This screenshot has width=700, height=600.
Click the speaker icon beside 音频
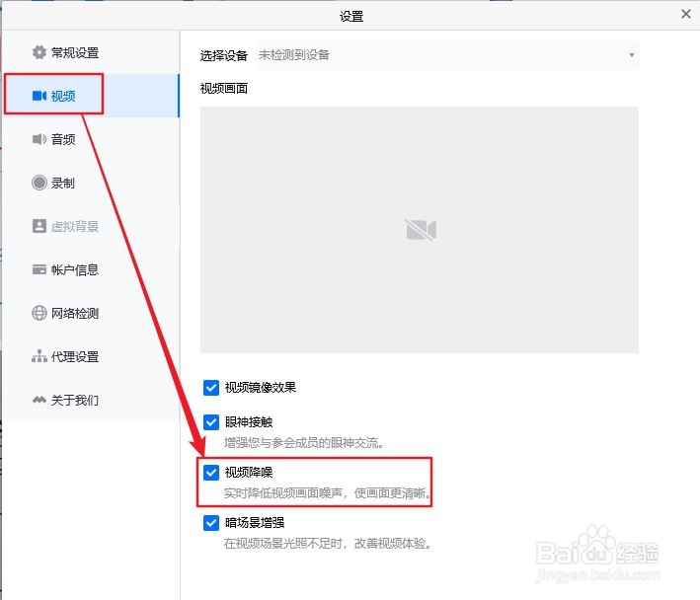[39, 139]
